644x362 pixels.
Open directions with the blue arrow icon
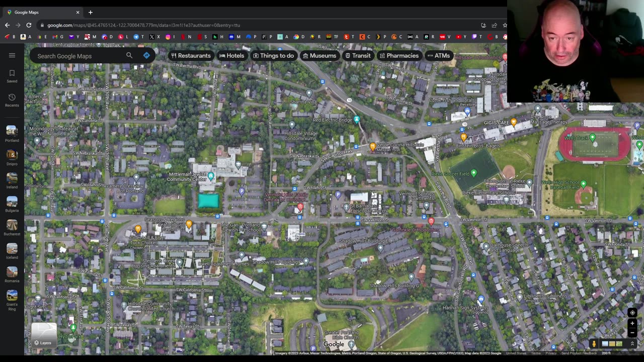tap(146, 55)
